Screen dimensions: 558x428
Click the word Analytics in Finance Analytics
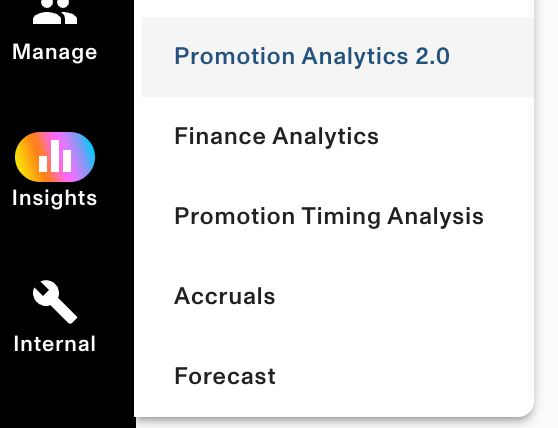(x=325, y=137)
